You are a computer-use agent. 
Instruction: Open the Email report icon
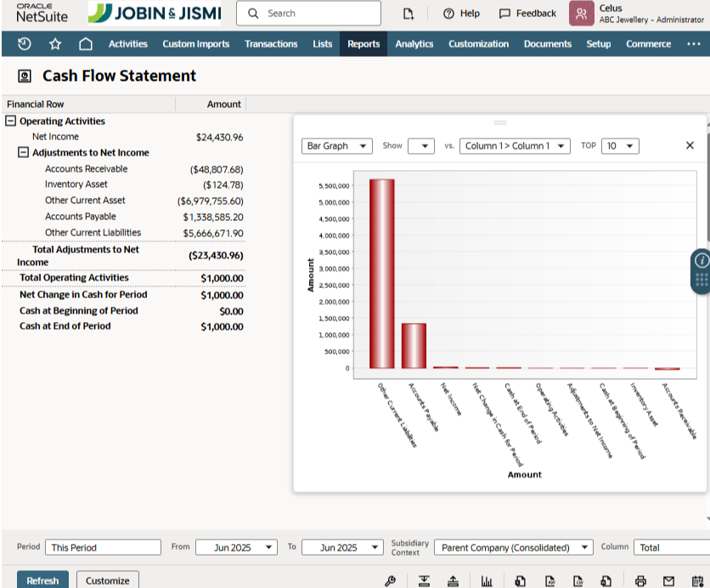pos(670,579)
